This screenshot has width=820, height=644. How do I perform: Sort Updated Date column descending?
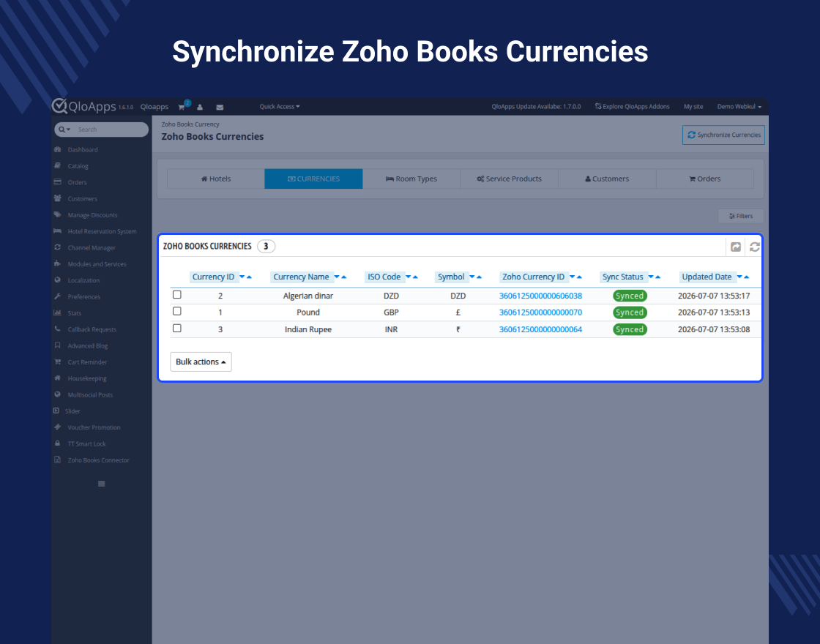coord(739,277)
